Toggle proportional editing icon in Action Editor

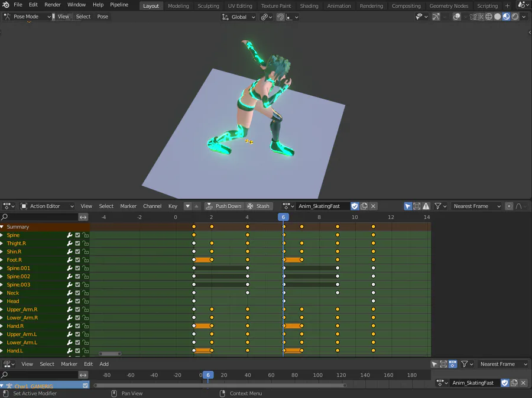click(x=509, y=206)
